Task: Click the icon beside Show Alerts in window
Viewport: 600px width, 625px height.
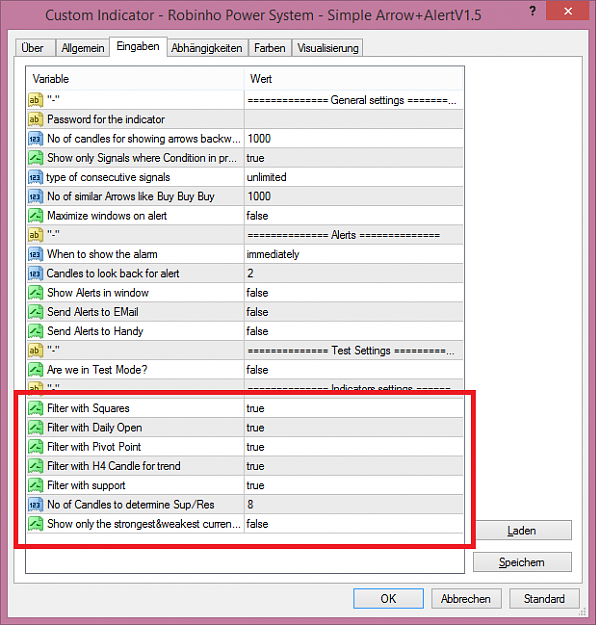Action: pyautogui.click(x=35, y=293)
